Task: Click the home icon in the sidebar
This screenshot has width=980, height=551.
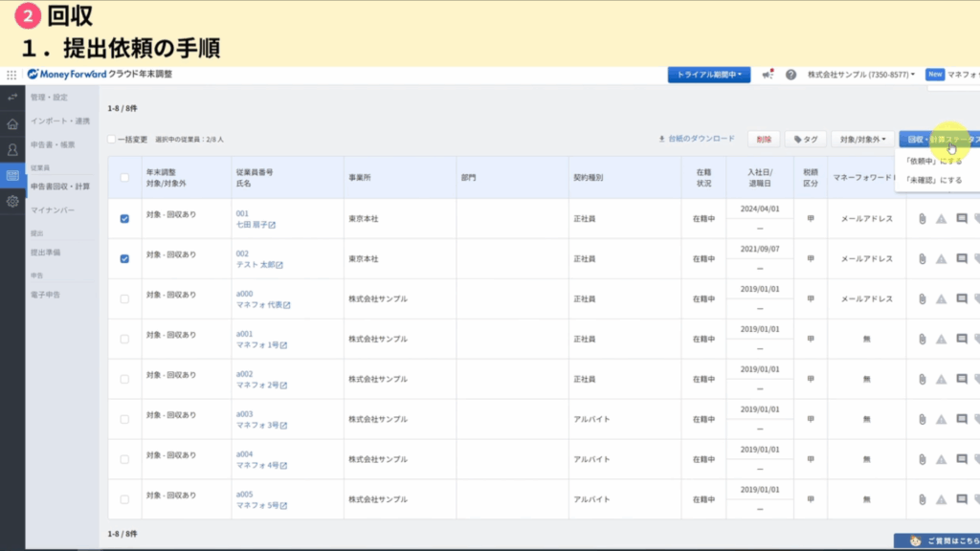Action: [12, 123]
